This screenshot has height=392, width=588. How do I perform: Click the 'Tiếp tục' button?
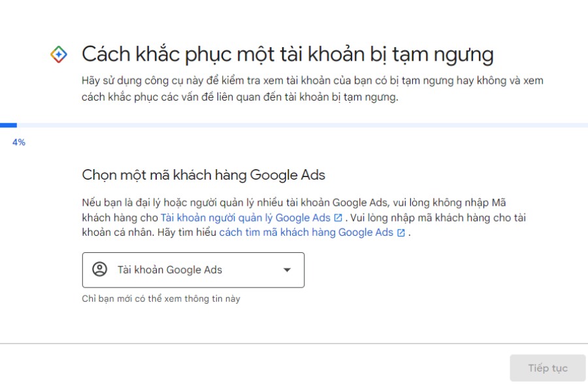[x=547, y=368]
